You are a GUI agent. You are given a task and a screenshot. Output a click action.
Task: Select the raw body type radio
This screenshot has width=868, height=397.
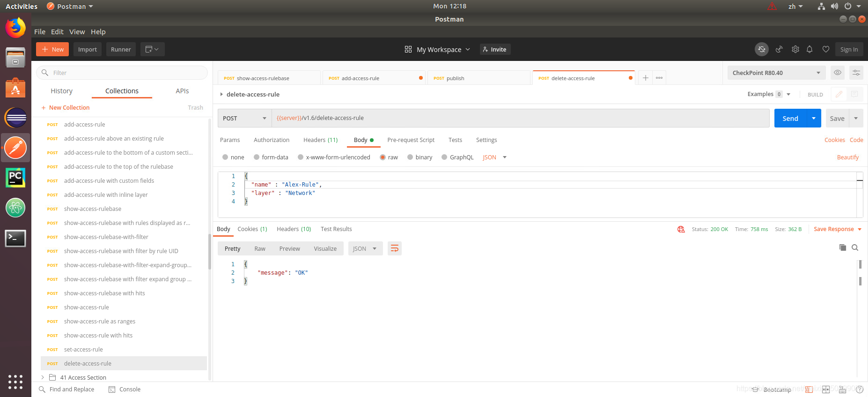click(383, 157)
